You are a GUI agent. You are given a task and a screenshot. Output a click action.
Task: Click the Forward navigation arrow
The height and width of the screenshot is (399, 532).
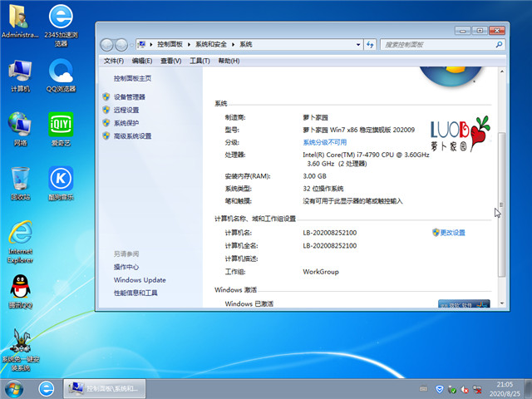[121, 45]
